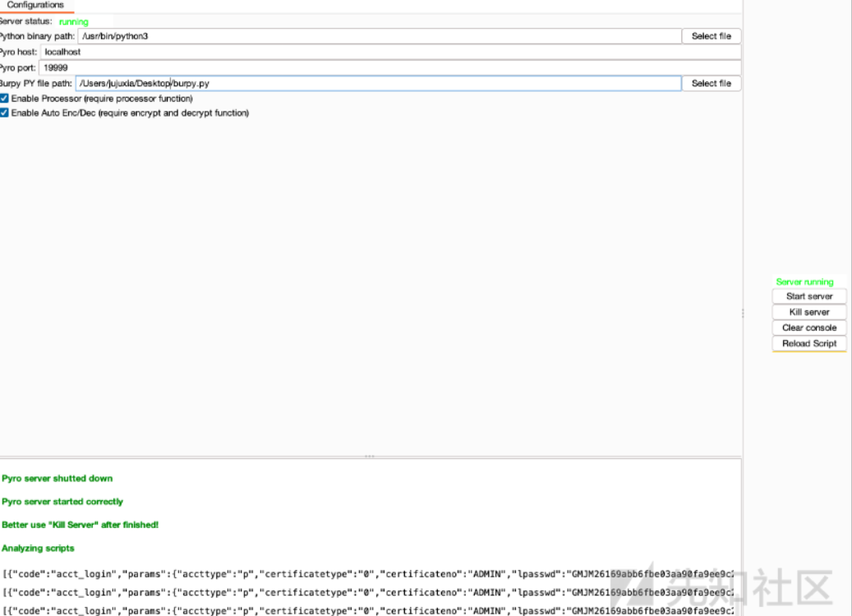
Task: Click 'Better use "Kill Server" after finished!' line
Action: [x=80, y=525]
